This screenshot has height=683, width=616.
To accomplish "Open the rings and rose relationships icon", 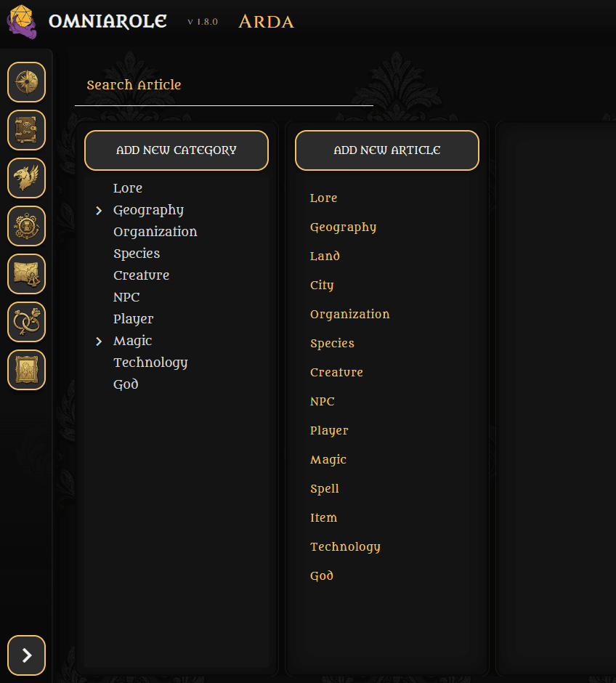I will [x=27, y=321].
